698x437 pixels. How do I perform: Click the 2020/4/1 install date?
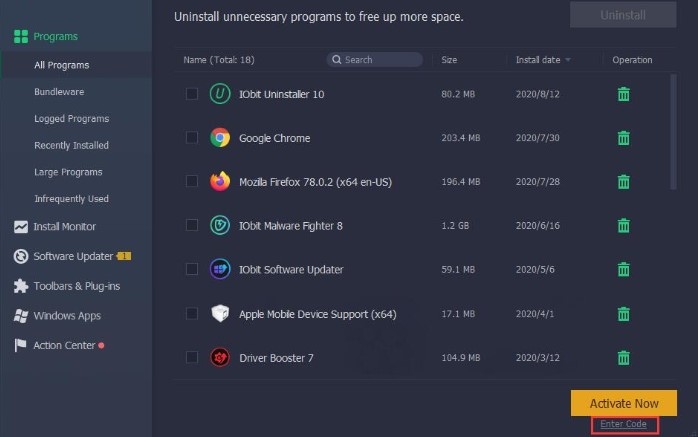535,314
